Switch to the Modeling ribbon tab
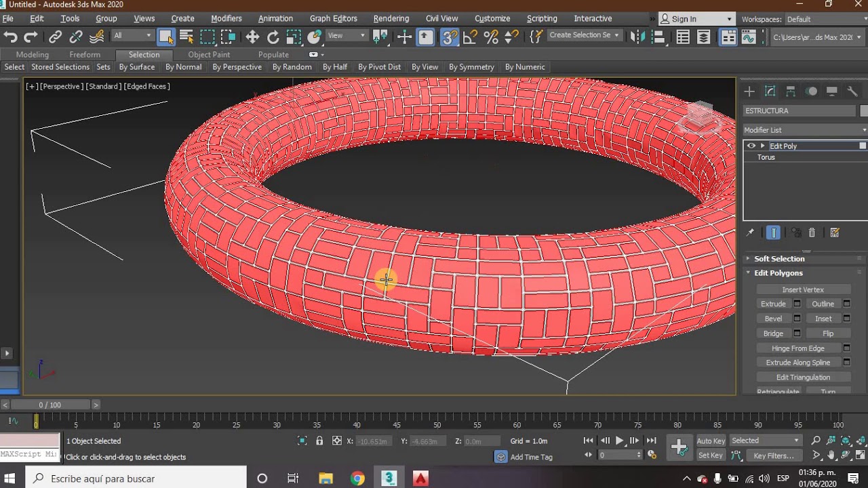 tap(33, 54)
